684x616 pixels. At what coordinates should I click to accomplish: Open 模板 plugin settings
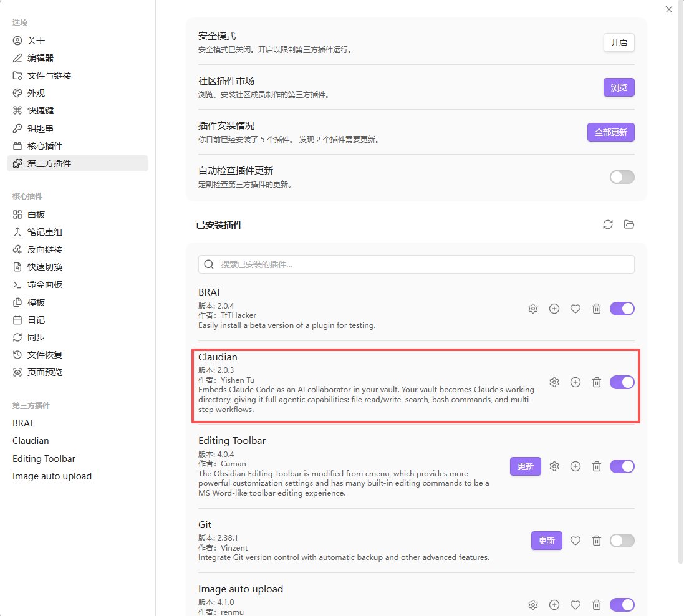point(78,302)
